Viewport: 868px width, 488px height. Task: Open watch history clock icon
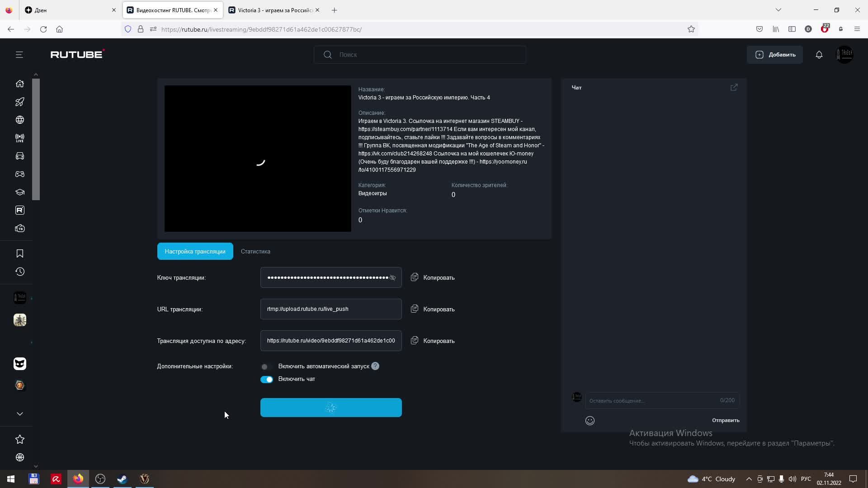(19, 272)
